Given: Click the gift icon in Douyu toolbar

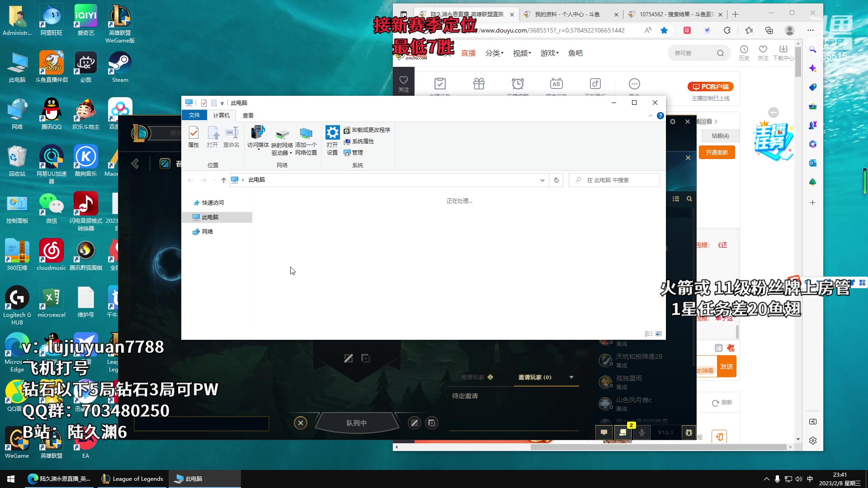Looking at the screenshot, I should pos(479,84).
